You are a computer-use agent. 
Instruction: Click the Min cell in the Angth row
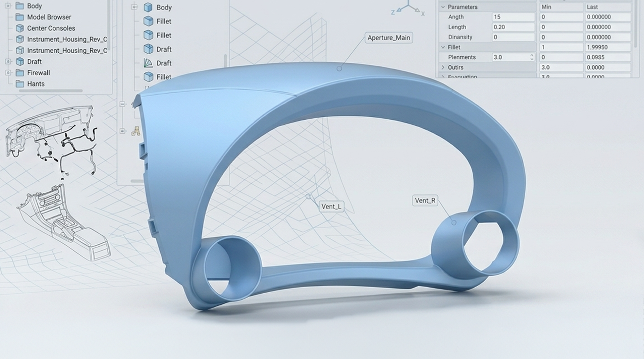click(x=561, y=17)
